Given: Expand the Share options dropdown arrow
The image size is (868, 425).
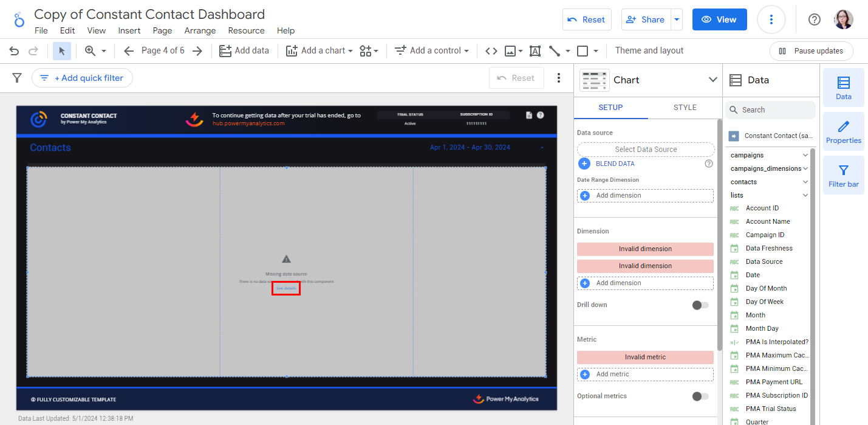Looking at the screenshot, I should click(x=677, y=19).
